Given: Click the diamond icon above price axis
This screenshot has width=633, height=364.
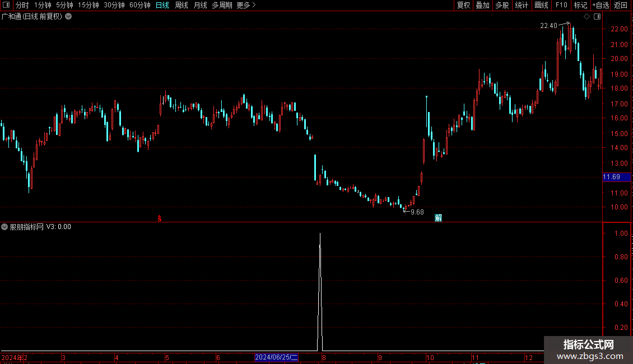Looking at the screenshot, I should pos(587,16).
